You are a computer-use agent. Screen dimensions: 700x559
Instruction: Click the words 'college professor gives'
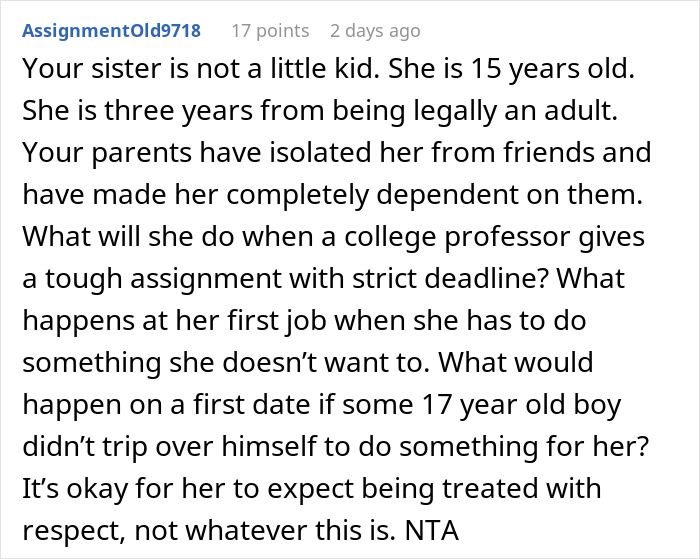coord(494,236)
